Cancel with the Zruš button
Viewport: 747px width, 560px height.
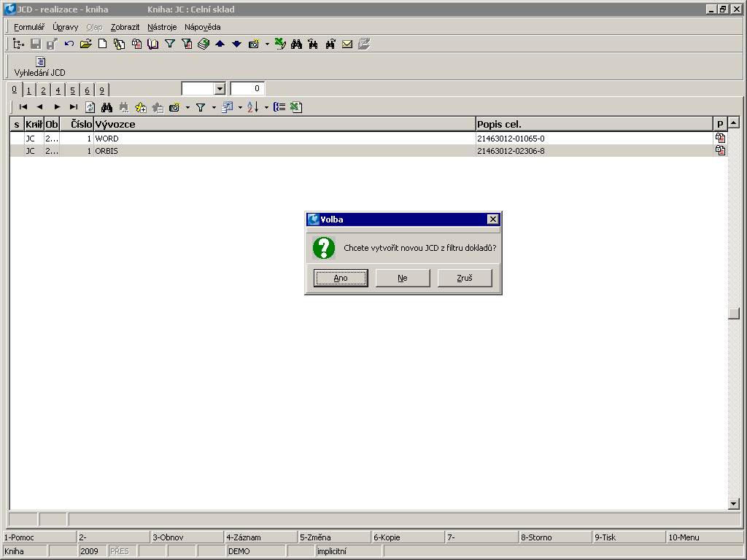pos(465,278)
